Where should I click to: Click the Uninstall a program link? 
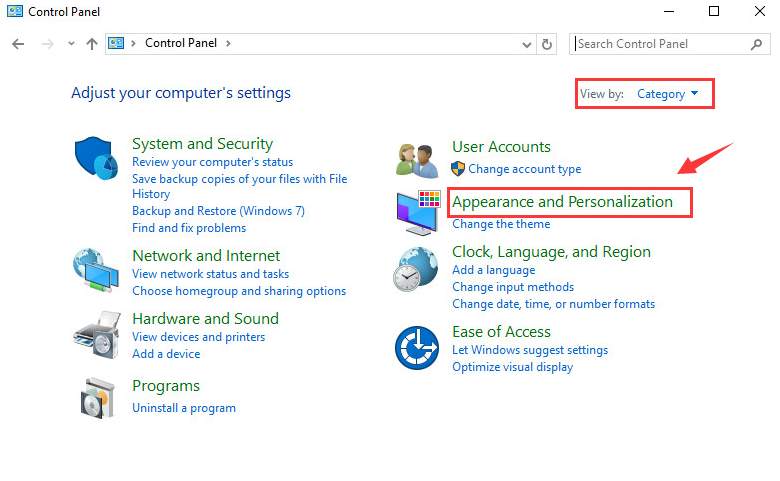click(x=184, y=408)
